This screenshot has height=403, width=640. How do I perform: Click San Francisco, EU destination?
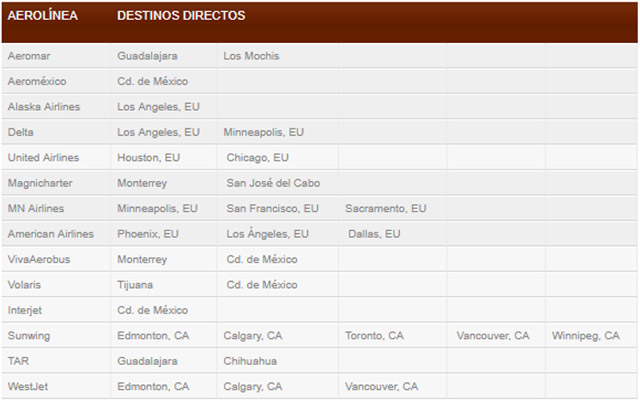pos(272,209)
